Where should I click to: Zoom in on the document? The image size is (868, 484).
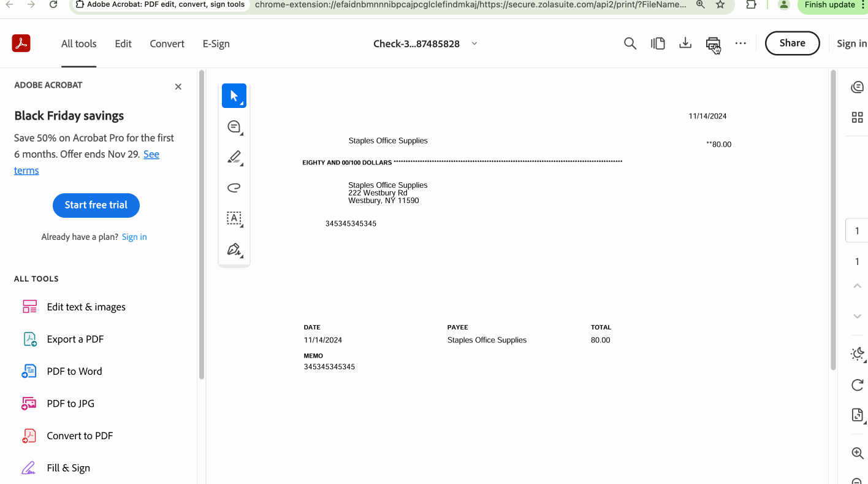click(858, 453)
